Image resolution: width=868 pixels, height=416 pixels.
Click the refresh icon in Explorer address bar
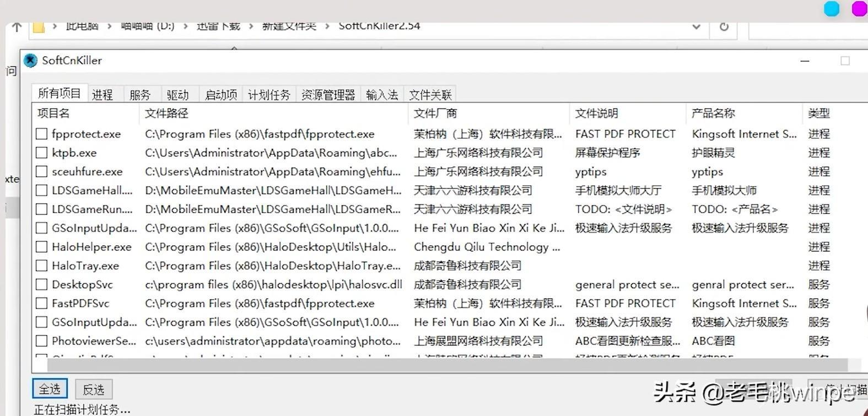724,27
